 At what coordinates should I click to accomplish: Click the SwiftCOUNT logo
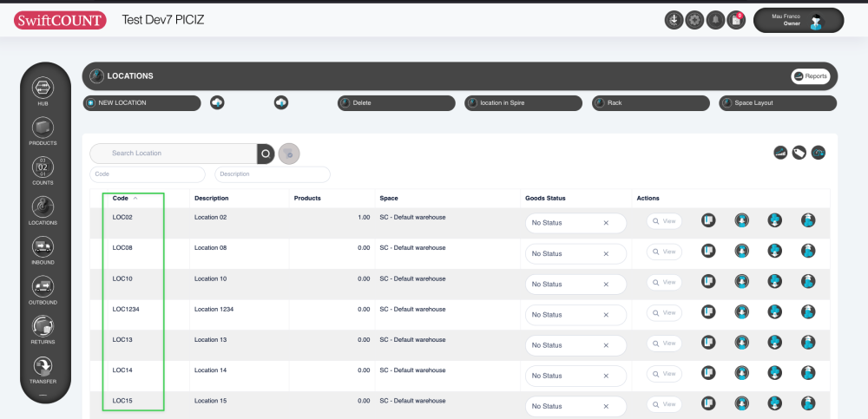click(60, 21)
